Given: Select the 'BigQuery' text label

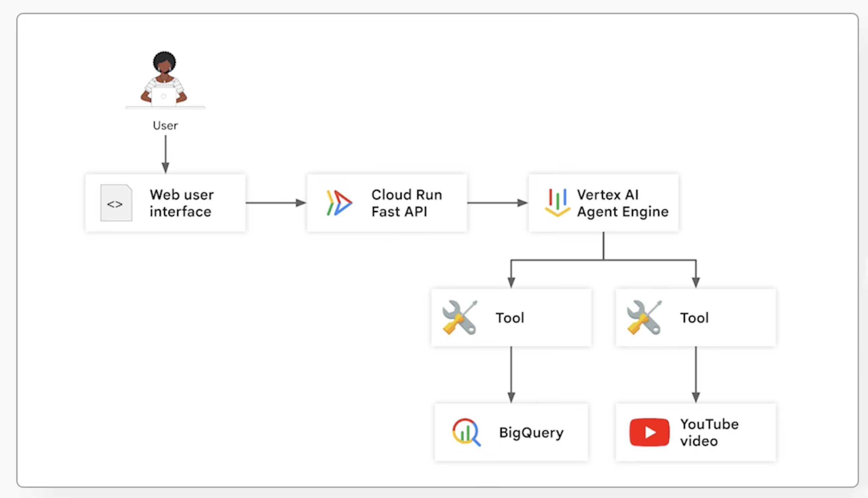Looking at the screenshot, I should 531,433.
